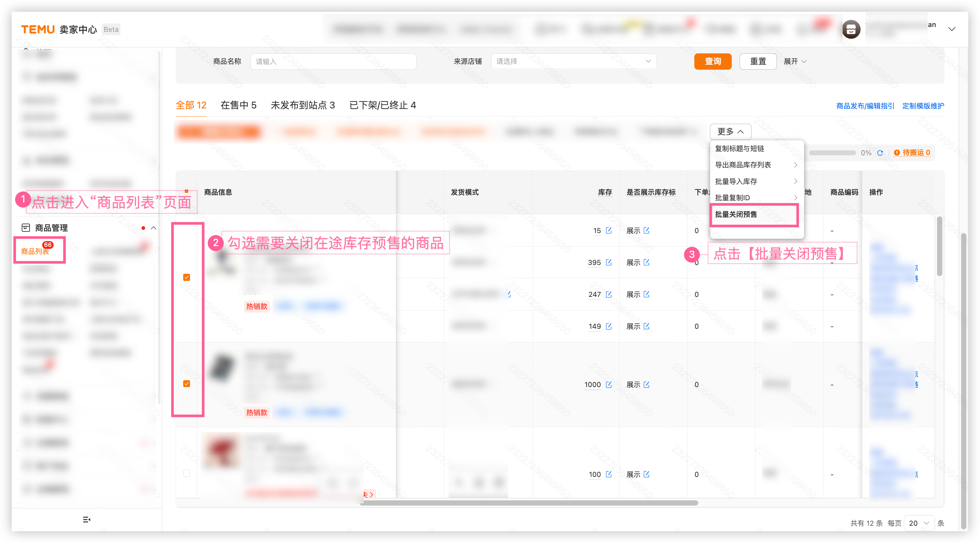Check the last unselected product row checkbox
Viewport: 980px width, 543px height.
tap(186, 474)
